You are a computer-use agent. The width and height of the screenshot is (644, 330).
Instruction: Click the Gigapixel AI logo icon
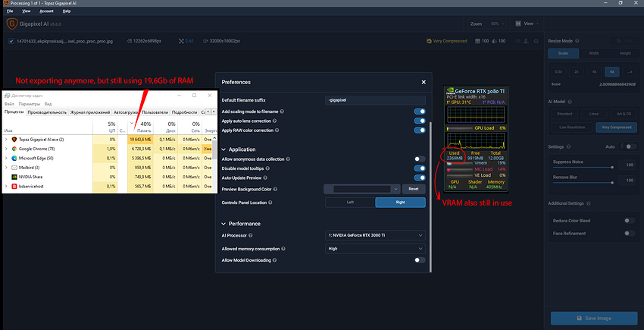[x=12, y=24]
